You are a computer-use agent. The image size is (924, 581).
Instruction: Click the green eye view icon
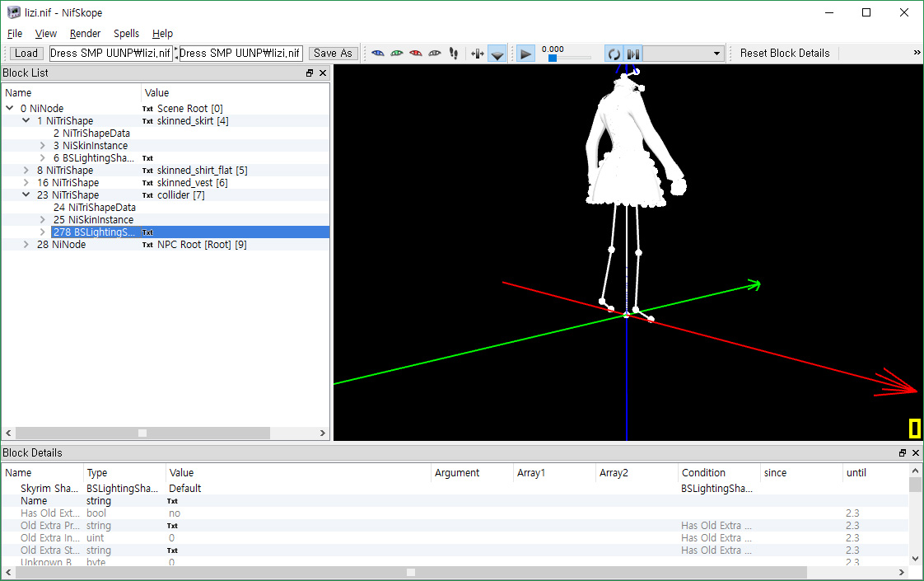tap(397, 53)
